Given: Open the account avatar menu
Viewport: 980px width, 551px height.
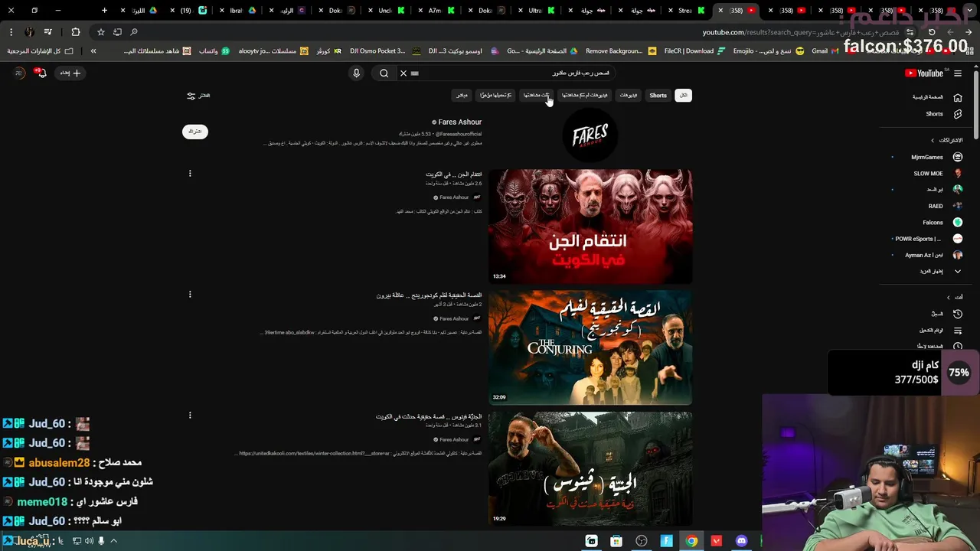Looking at the screenshot, I should click(20, 73).
